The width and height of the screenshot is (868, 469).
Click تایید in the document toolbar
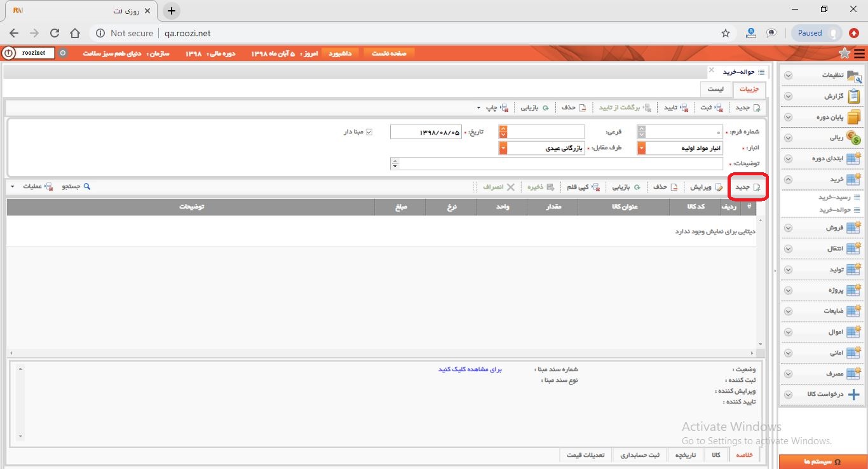(x=675, y=107)
